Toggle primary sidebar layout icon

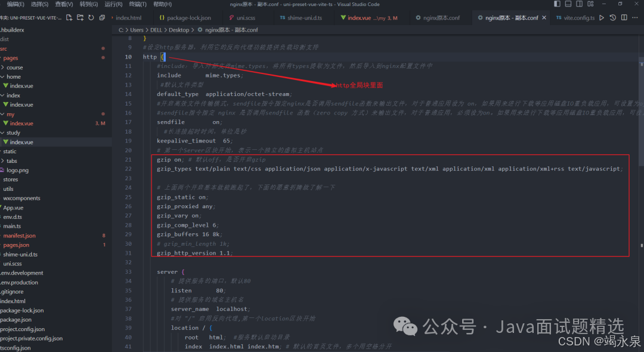click(557, 4)
